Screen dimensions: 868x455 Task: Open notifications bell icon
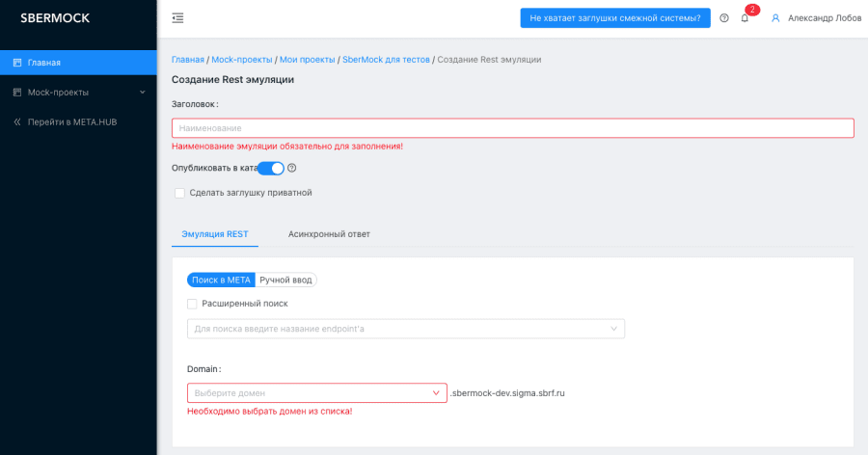[x=745, y=18]
